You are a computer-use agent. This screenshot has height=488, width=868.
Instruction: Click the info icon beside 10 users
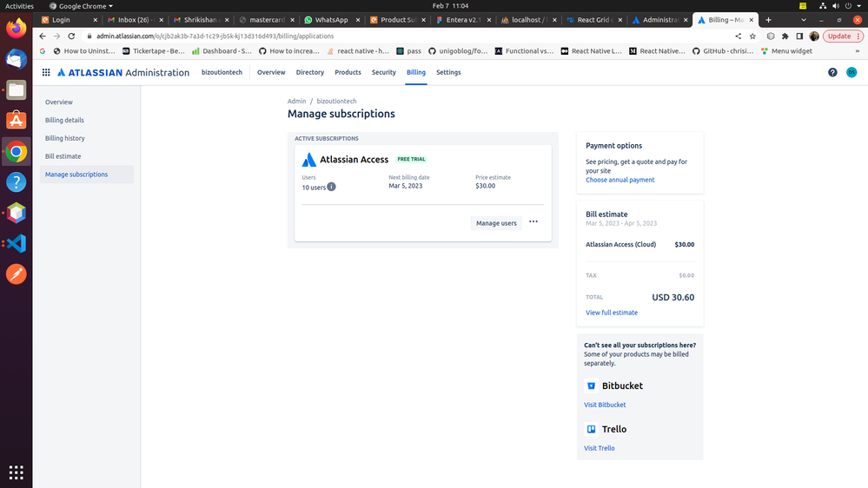point(331,187)
